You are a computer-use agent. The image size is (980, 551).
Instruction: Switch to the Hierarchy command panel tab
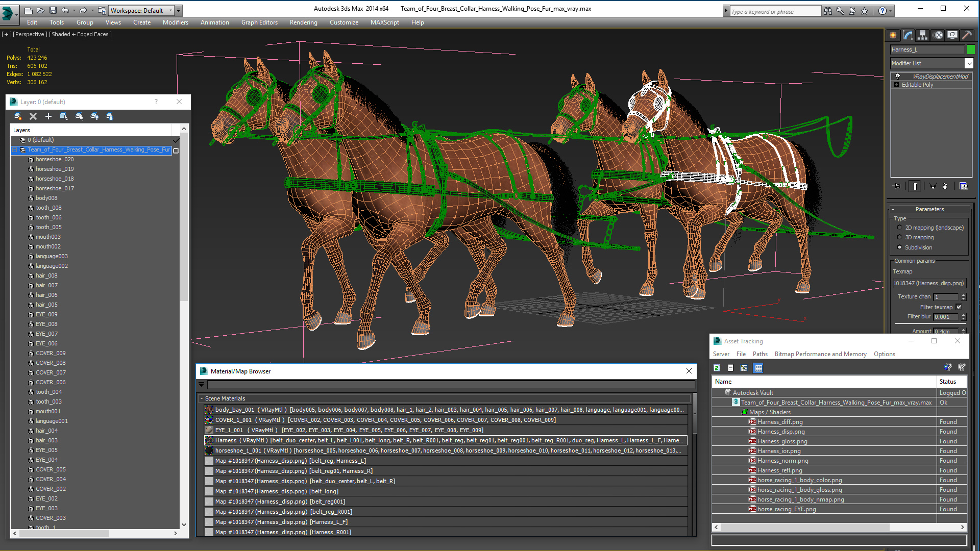tap(922, 35)
